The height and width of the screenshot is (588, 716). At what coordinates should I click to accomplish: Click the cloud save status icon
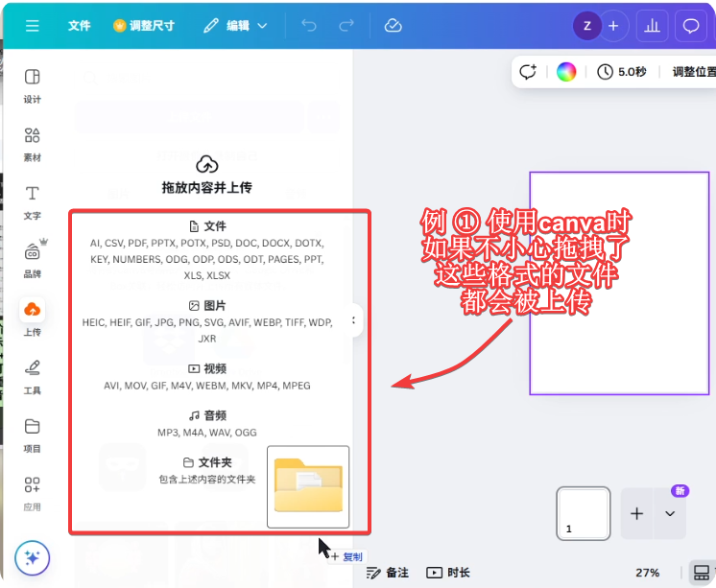coord(394,26)
